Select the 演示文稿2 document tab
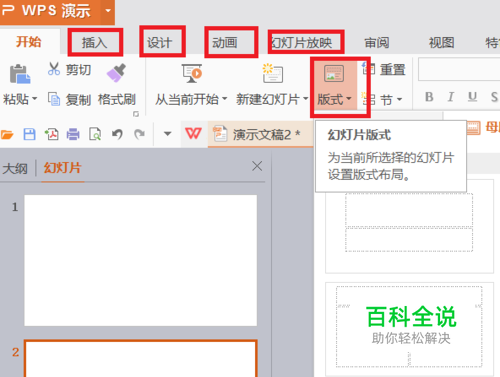Viewport: 500px width, 377px height. point(261,134)
